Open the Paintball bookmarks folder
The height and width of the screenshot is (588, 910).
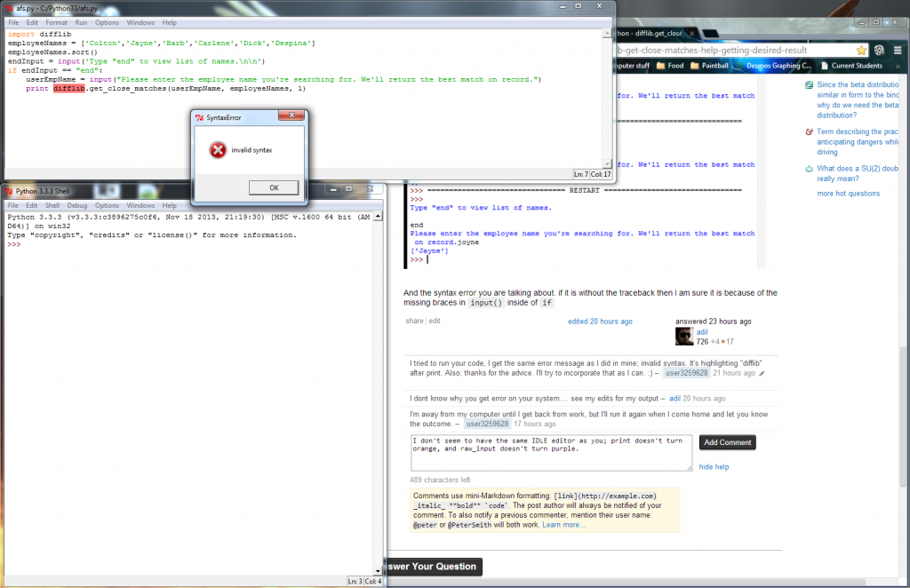716,66
